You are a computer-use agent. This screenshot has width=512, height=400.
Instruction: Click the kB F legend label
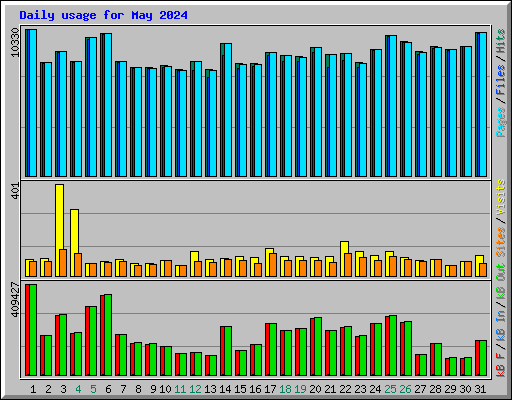500,365
